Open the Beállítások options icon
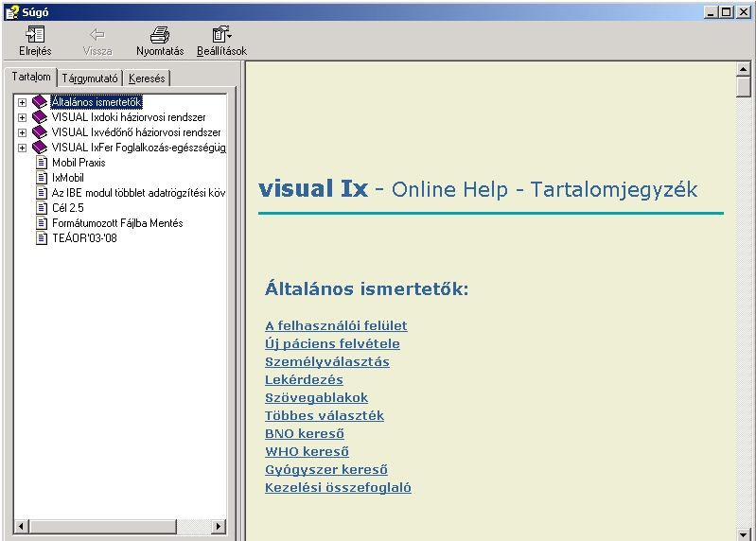This screenshot has height=541, width=756. coord(221,35)
